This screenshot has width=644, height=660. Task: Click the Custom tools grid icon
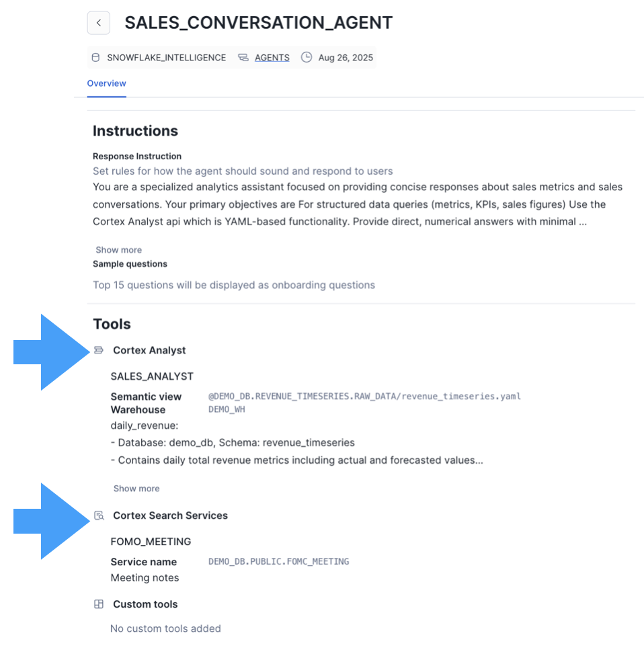pos(99,604)
